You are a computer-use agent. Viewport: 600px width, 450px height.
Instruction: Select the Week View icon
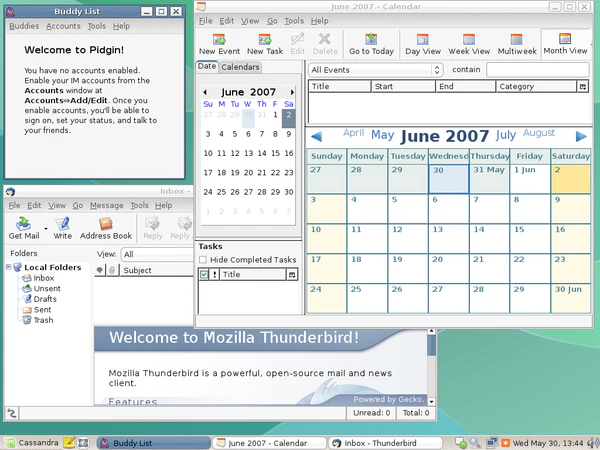(x=468, y=44)
